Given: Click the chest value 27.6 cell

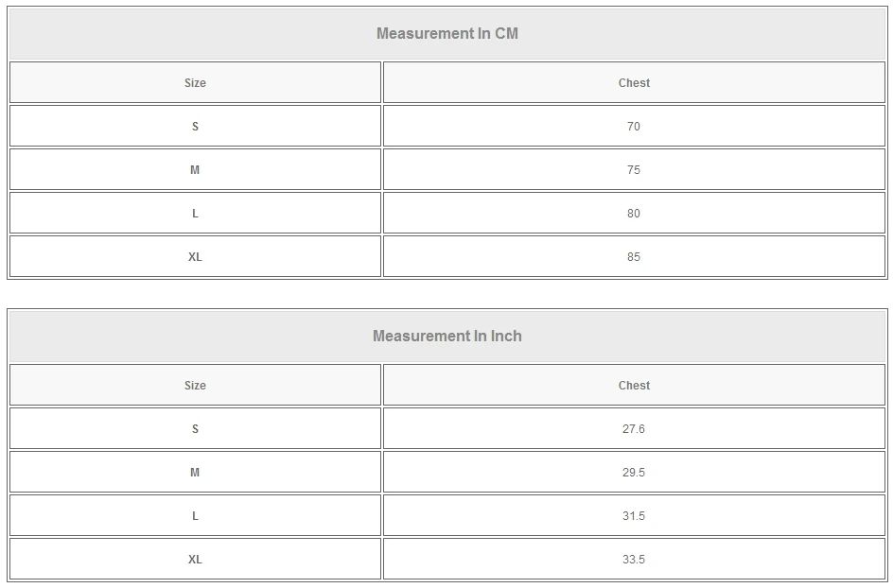Looking at the screenshot, I should (634, 429).
